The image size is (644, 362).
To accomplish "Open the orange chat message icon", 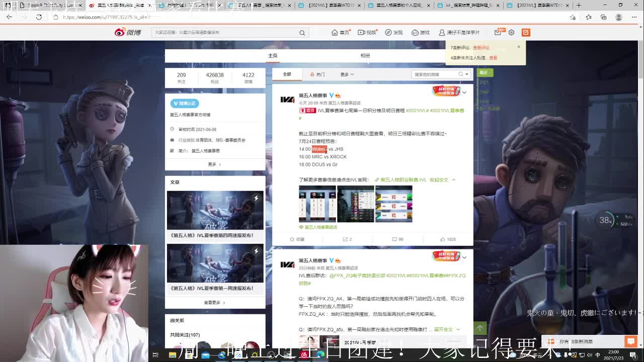I will tap(631, 341).
